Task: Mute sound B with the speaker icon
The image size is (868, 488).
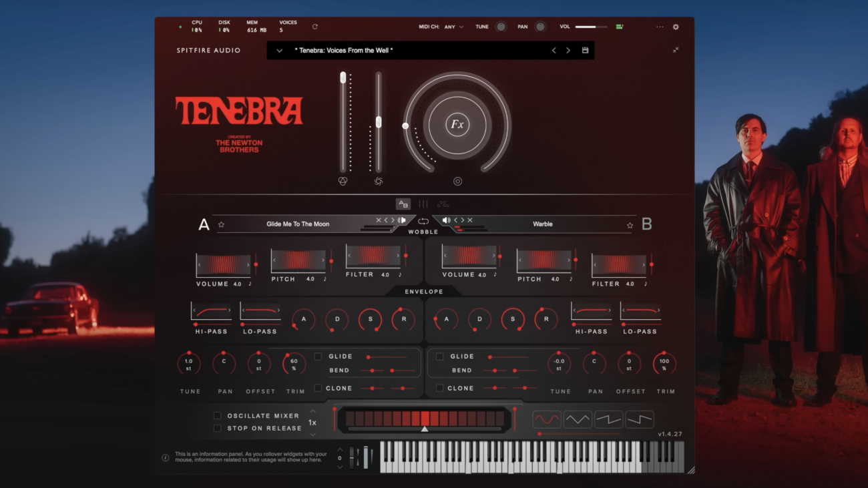Action: [446, 220]
